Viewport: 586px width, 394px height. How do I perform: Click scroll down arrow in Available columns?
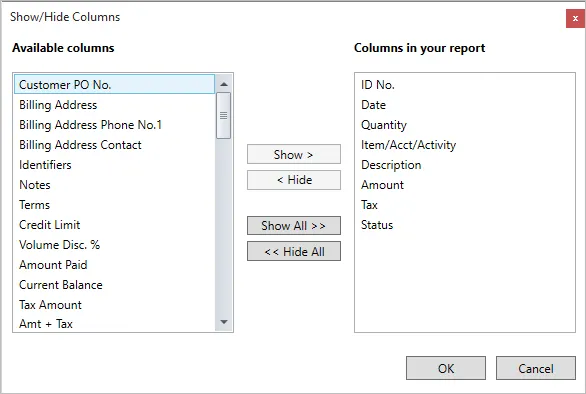pos(224,322)
